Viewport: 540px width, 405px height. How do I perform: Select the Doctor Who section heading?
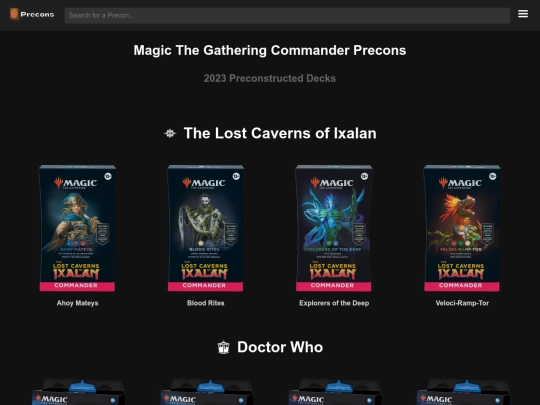280,347
